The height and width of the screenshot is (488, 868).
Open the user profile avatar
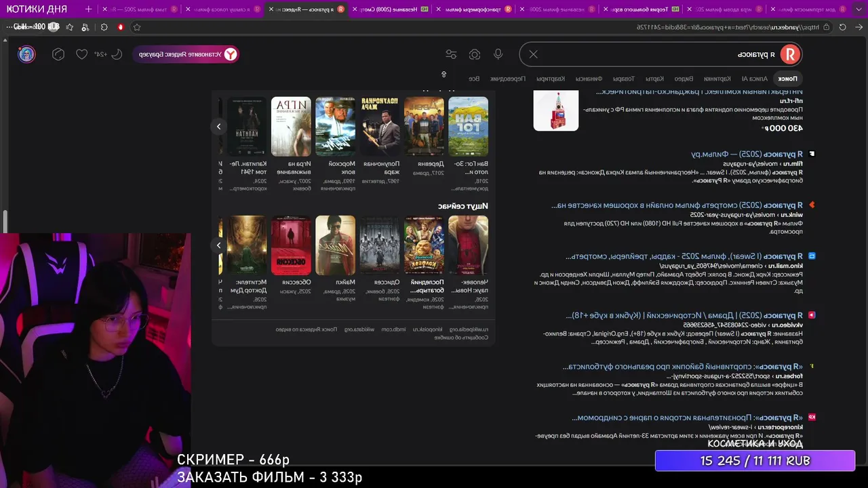click(x=26, y=54)
